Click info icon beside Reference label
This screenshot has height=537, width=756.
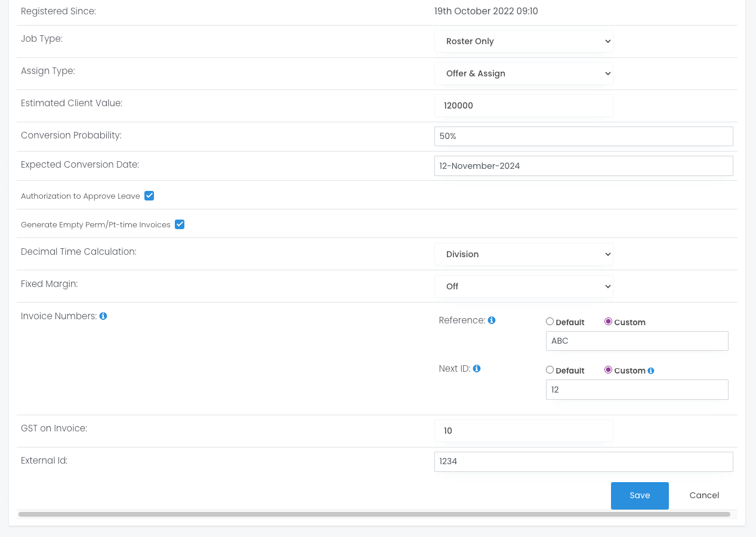coord(492,320)
